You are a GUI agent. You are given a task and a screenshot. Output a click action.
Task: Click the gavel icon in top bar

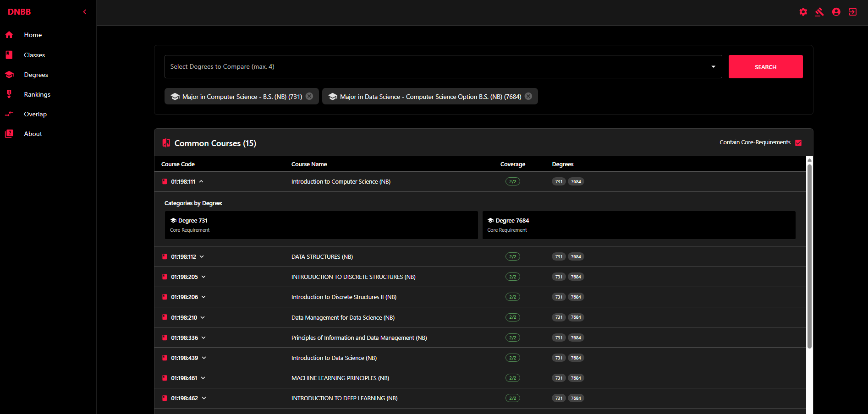pyautogui.click(x=819, y=12)
